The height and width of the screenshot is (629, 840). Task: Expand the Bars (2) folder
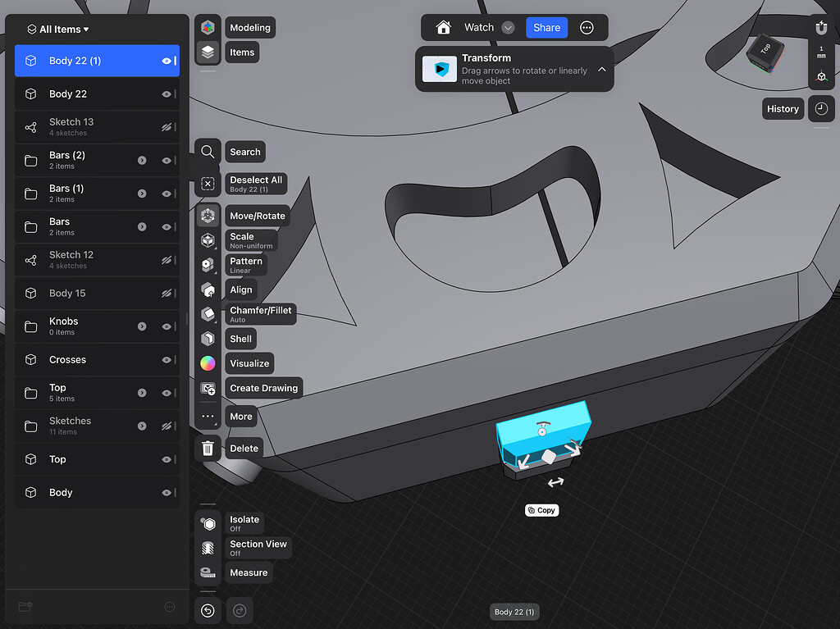[x=141, y=161]
